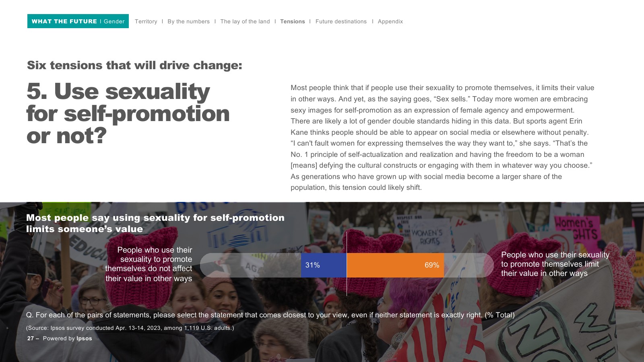Image resolution: width=644 pixels, height=362 pixels.
Task: Click the orange 69% bar segment
Action: 395,265
